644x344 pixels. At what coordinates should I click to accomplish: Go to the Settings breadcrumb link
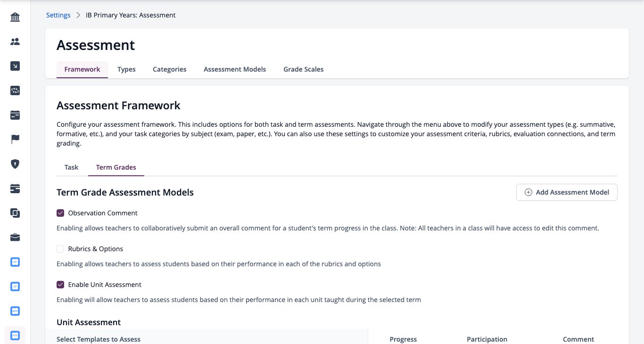coord(58,15)
